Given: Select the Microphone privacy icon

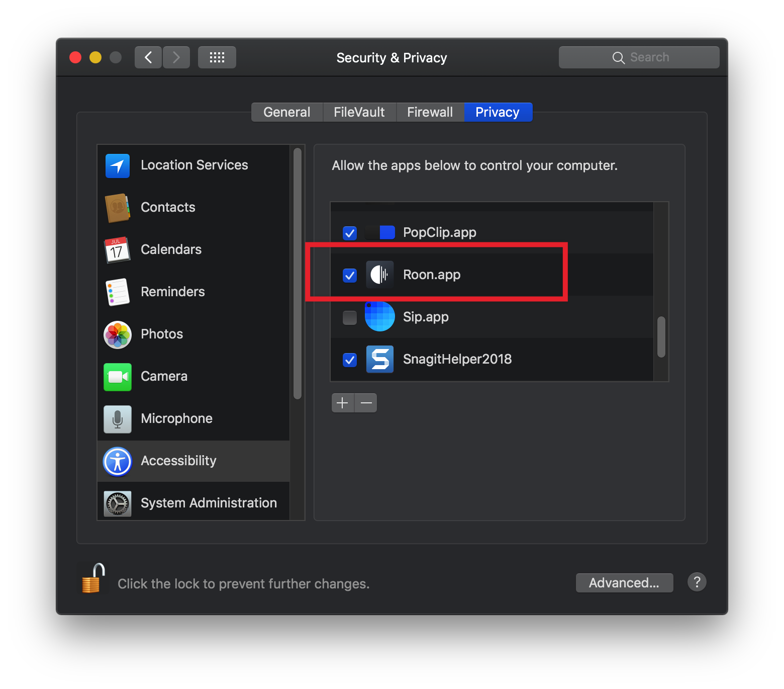Looking at the screenshot, I should coord(117,419).
